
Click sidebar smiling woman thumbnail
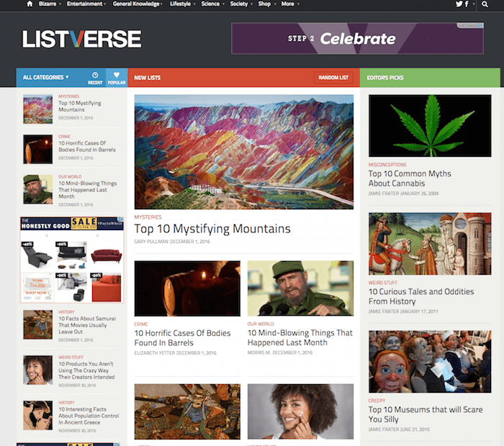(x=38, y=370)
